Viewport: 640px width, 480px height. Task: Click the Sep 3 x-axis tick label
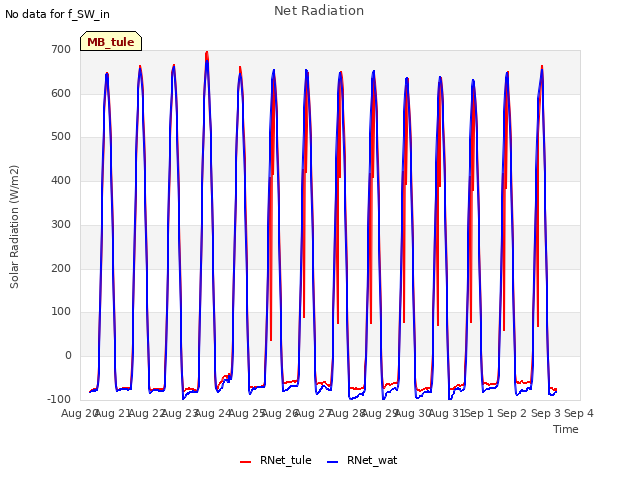click(x=546, y=413)
